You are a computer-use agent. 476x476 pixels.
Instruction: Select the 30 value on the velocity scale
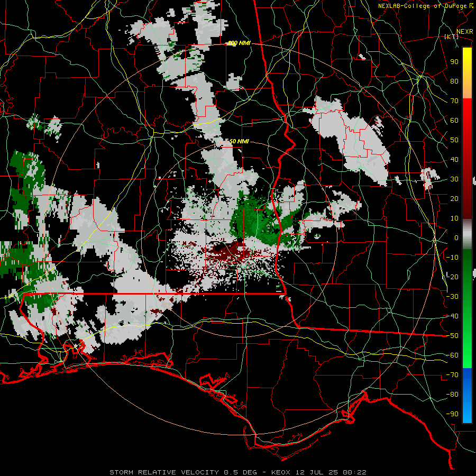coord(454,179)
